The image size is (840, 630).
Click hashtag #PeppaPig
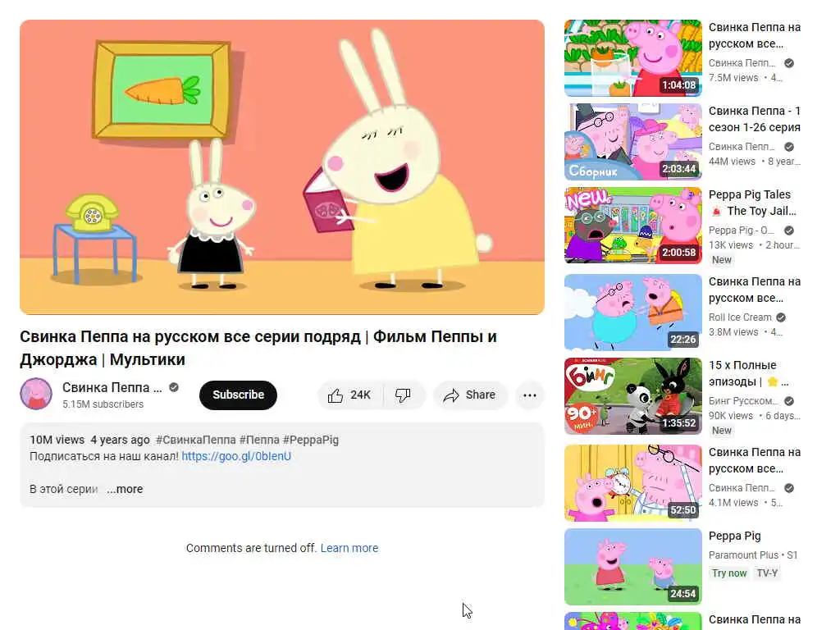(311, 440)
